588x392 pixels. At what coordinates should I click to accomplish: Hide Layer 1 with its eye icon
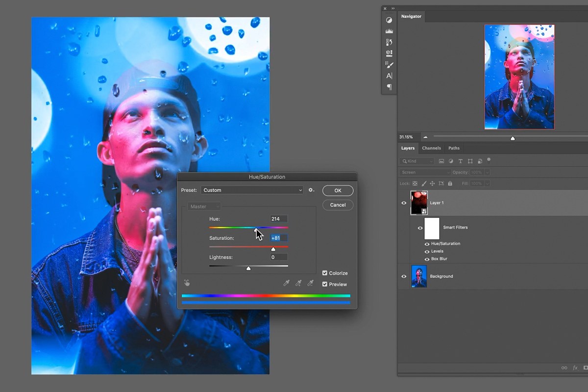[404, 203]
